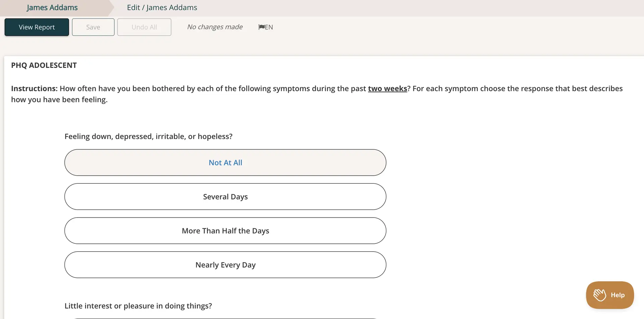Click the questionnaire Instructions paragraph
Image resolution: width=644 pixels, height=319 pixels.
(x=235, y=94)
